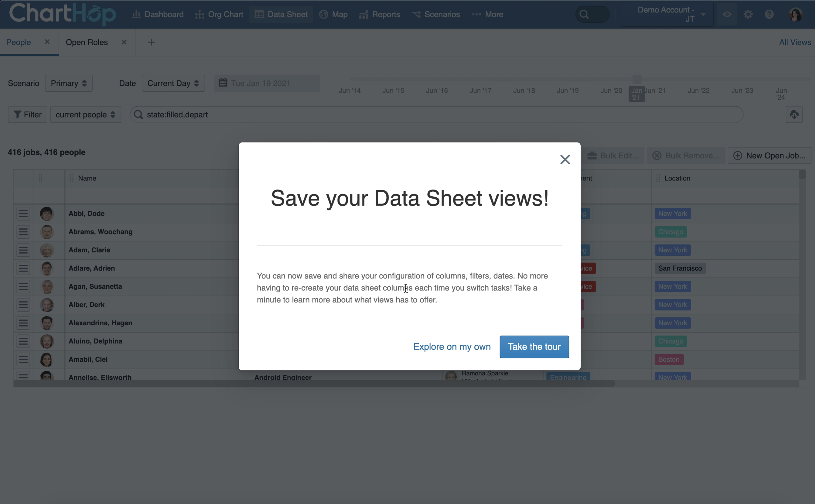Add a new view tab with the plus icon
Image resolution: width=815 pixels, height=504 pixels.
click(151, 42)
